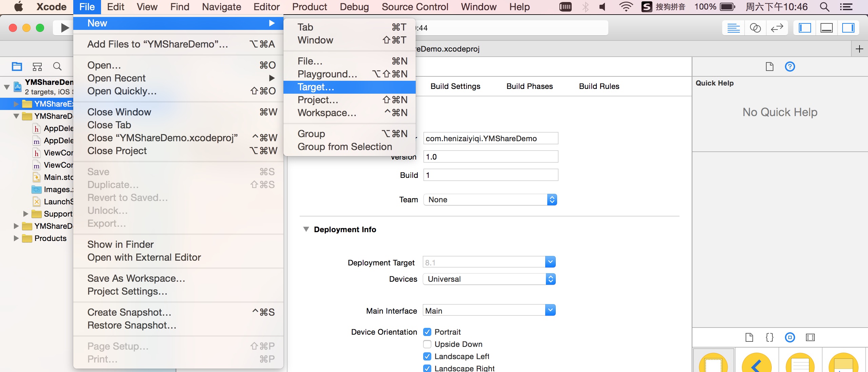Choose Show in Finder

pyautogui.click(x=178, y=244)
